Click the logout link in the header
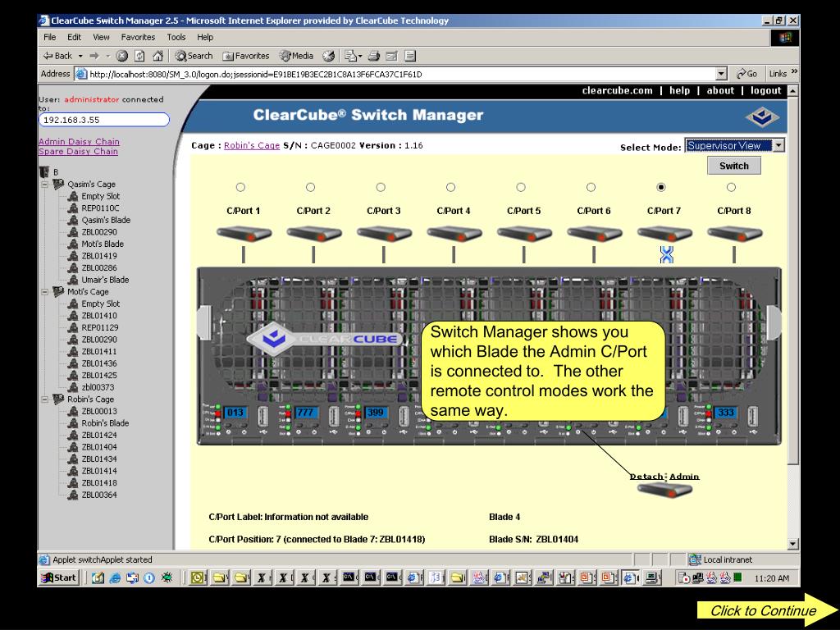This screenshot has width=840, height=630. (765, 90)
